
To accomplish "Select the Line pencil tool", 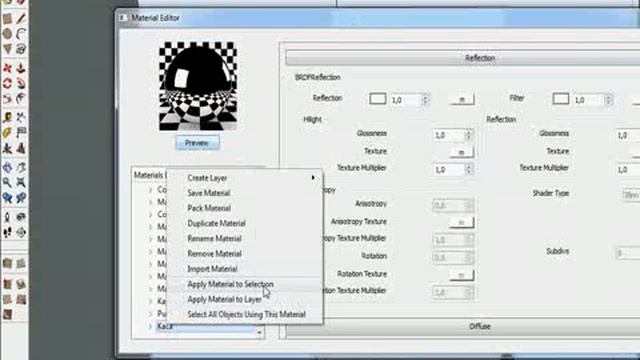I will (x=21, y=19).
